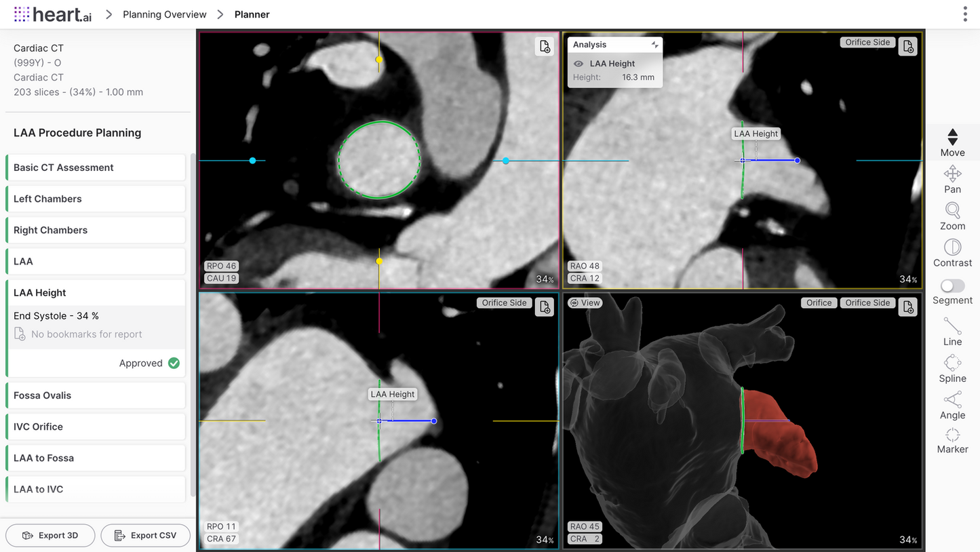This screenshot has width=980, height=552.
Task: Select the Zoom tool
Action: tap(952, 216)
